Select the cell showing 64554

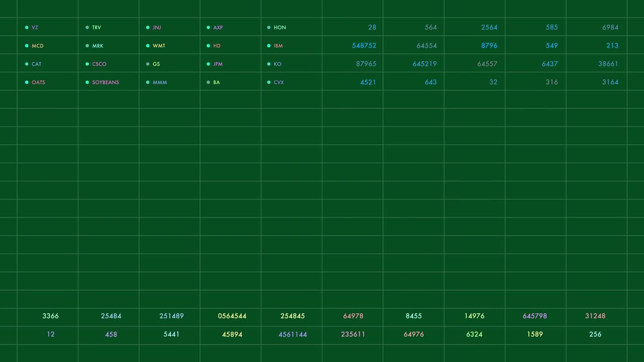(413, 45)
